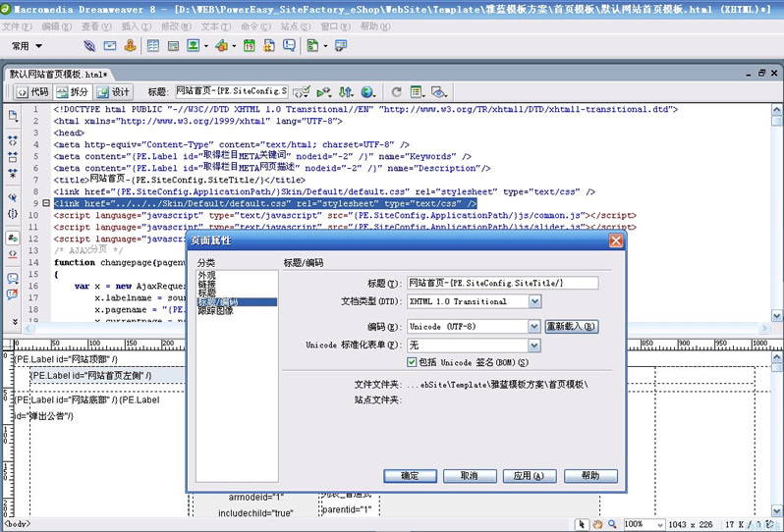Screen dimensions: 784x532
Task: Open the 站点(S) menu
Action: pos(296,26)
